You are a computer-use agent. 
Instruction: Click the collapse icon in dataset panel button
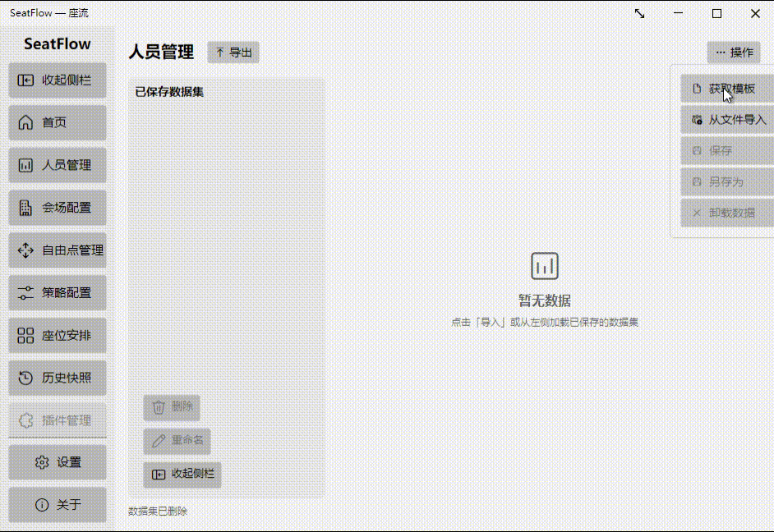(x=159, y=475)
